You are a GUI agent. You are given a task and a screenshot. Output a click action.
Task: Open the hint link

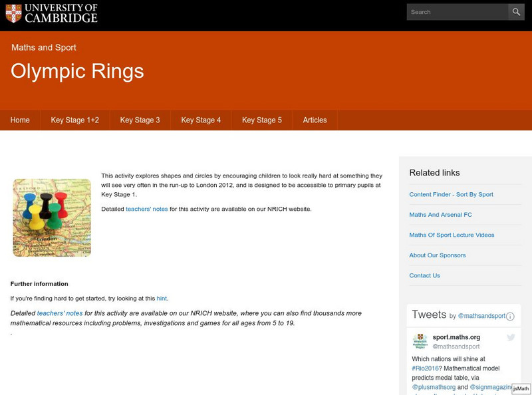tap(162, 299)
